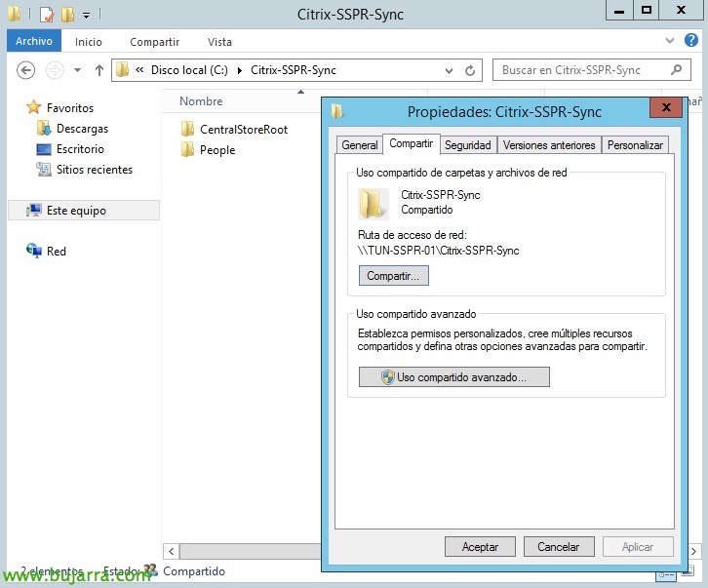Maximize the Citrix-SSPR-Sync Explorer window
708x588 pixels.
[x=647, y=10]
